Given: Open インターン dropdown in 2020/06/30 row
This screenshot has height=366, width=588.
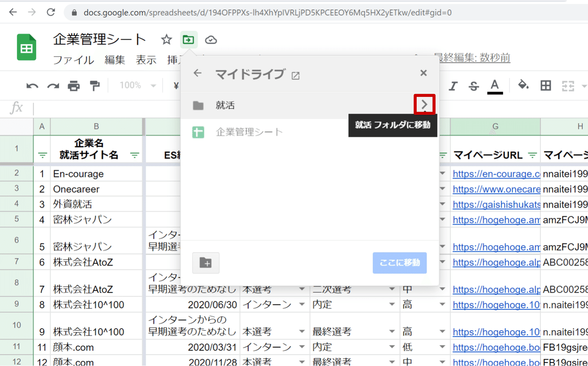Looking at the screenshot, I should click(302, 304).
